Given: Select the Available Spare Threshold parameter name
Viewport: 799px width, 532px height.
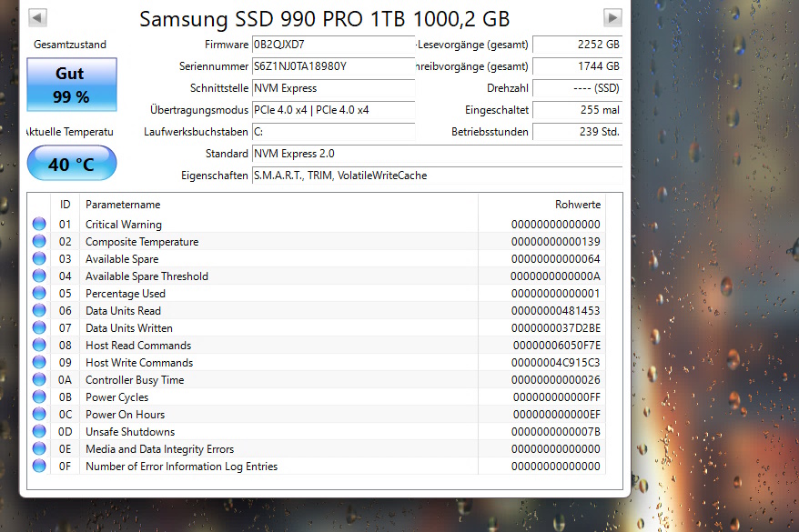Looking at the screenshot, I should coord(147,276).
